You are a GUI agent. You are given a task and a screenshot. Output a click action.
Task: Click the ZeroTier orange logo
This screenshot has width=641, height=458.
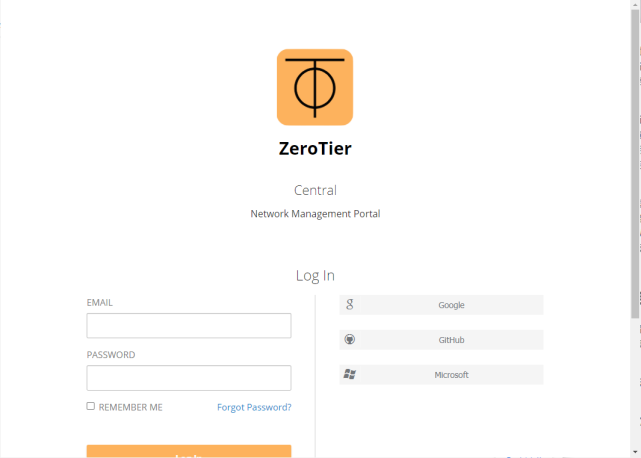click(x=315, y=87)
